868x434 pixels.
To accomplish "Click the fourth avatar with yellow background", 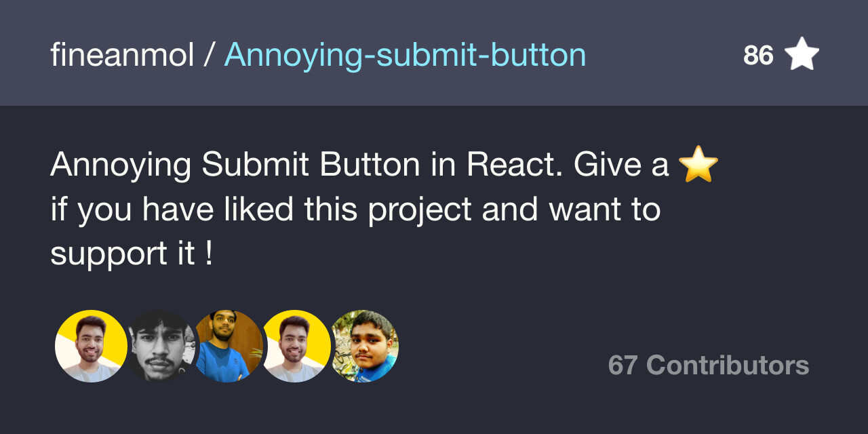I will 297,347.
